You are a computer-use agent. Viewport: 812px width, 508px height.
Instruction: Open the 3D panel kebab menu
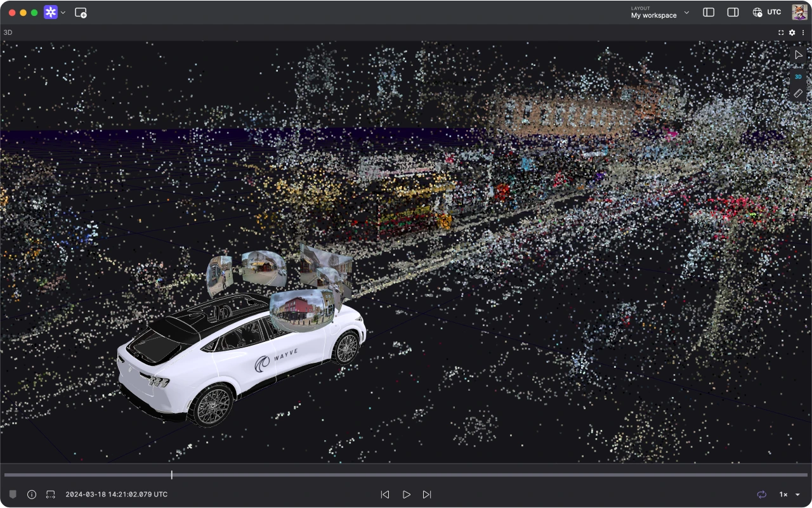click(x=803, y=32)
